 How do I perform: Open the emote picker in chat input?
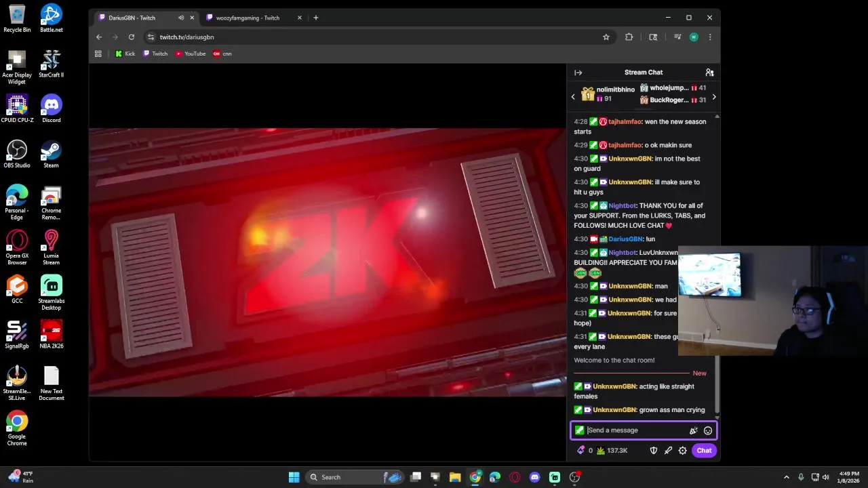708,430
